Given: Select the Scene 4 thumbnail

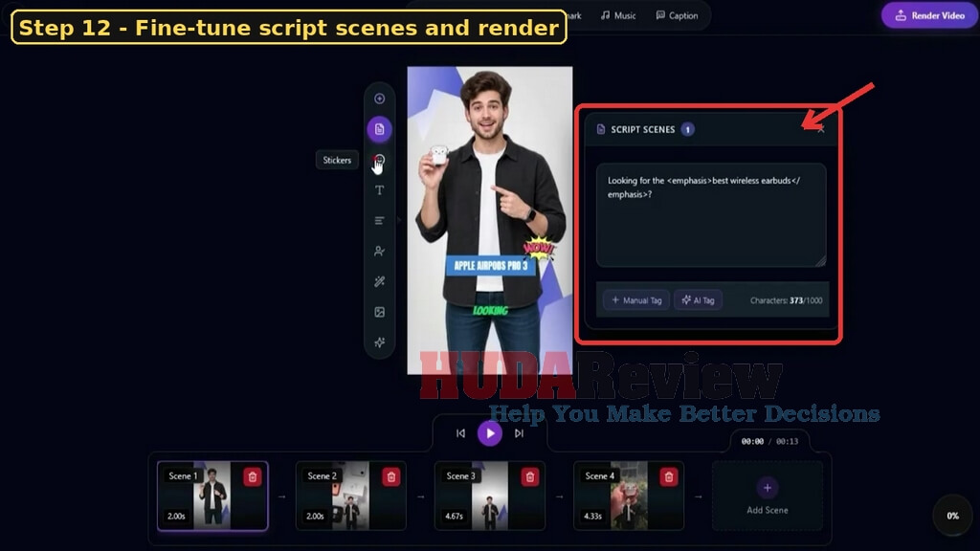Looking at the screenshot, I should 629,496.
